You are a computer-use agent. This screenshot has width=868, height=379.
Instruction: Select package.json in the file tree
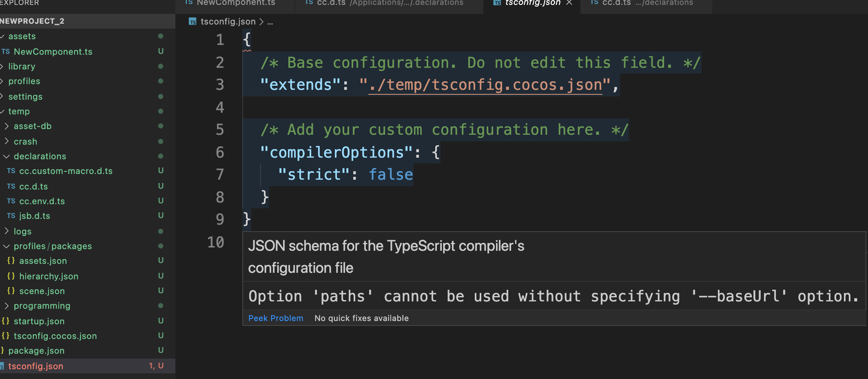pyautogui.click(x=36, y=350)
